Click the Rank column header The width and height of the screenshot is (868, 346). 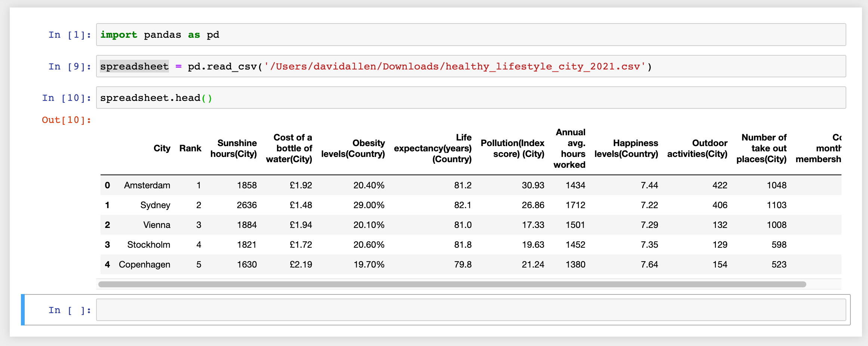(x=190, y=148)
